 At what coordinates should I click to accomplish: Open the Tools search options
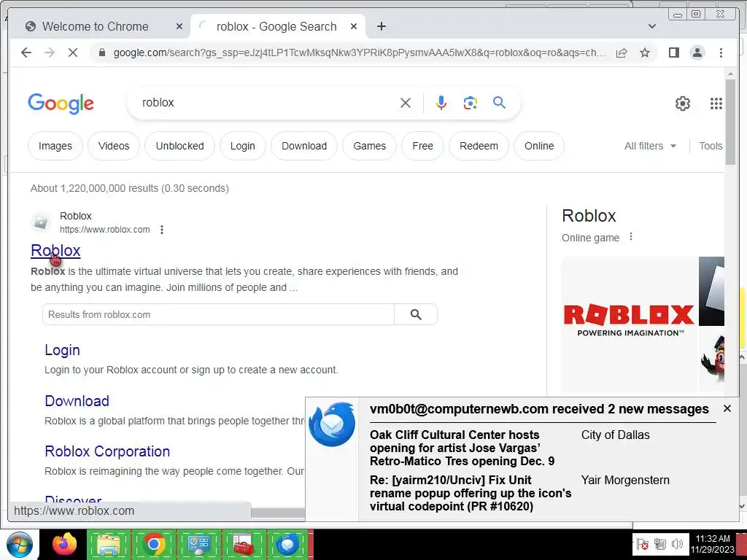click(711, 146)
